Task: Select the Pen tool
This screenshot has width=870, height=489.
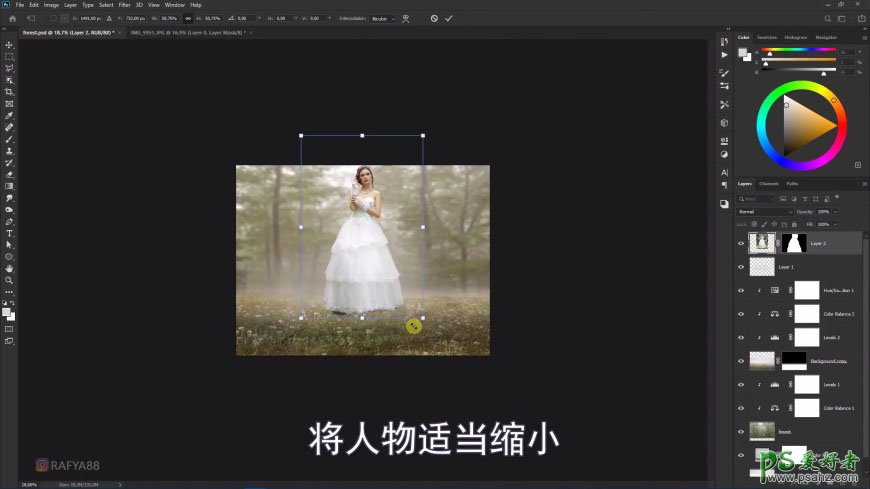Action: point(9,221)
